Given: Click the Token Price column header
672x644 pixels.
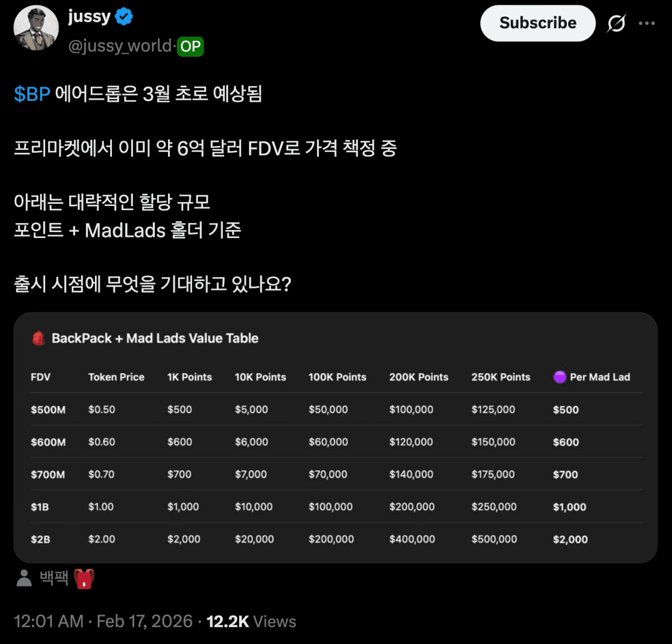Looking at the screenshot, I should tap(116, 377).
